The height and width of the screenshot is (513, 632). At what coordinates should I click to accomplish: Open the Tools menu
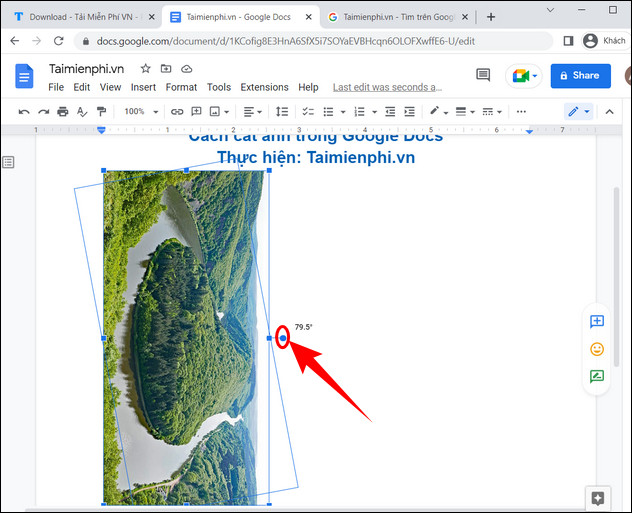tap(219, 87)
